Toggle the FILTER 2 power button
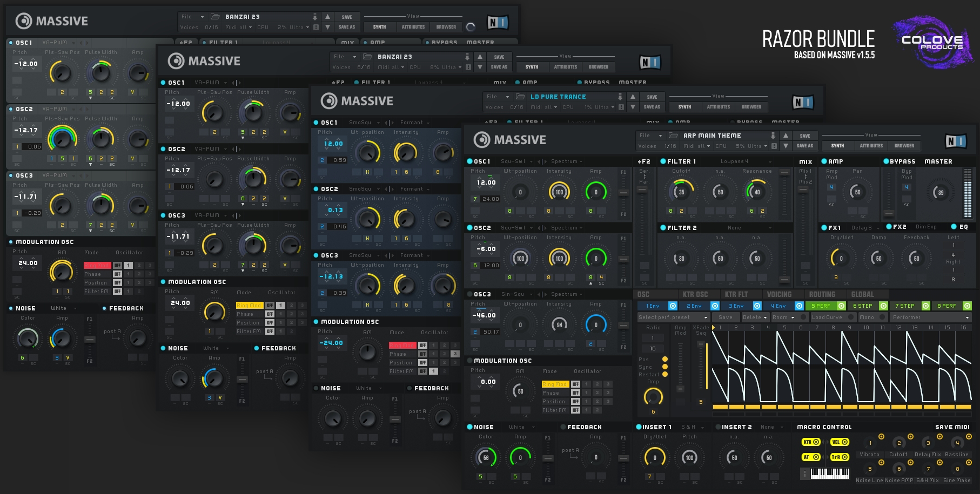Image resolution: width=980 pixels, height=494 pixels. tap(663, 228)
